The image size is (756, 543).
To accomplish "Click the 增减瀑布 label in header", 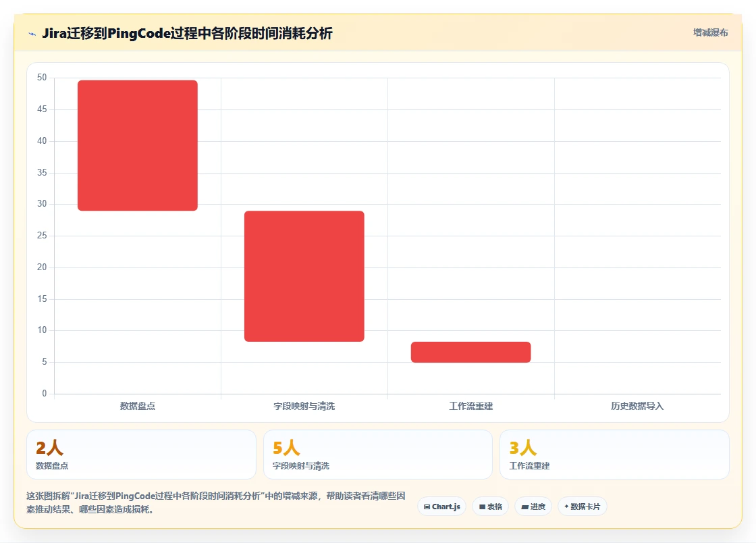I will click(710, 33).
